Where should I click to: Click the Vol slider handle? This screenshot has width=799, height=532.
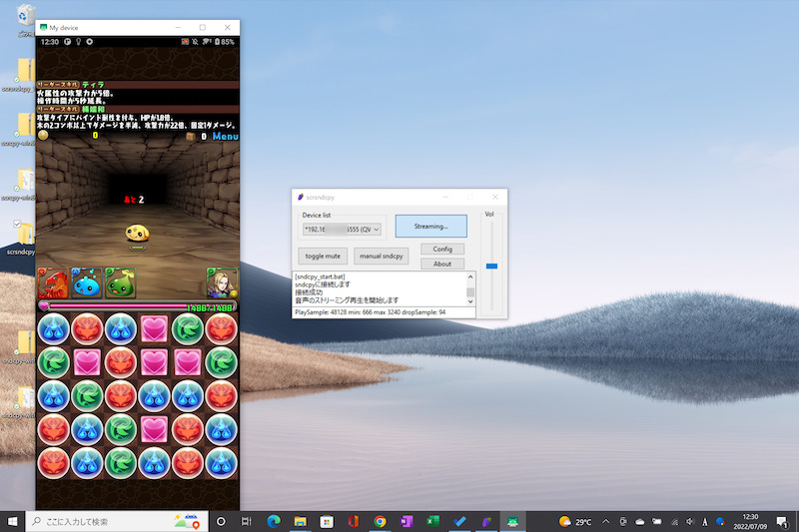490,266
